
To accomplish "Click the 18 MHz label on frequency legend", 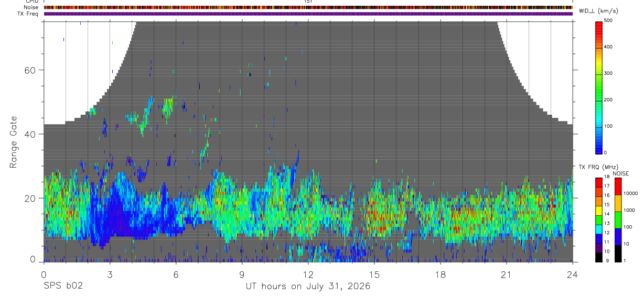I will (x=607, y=177).
